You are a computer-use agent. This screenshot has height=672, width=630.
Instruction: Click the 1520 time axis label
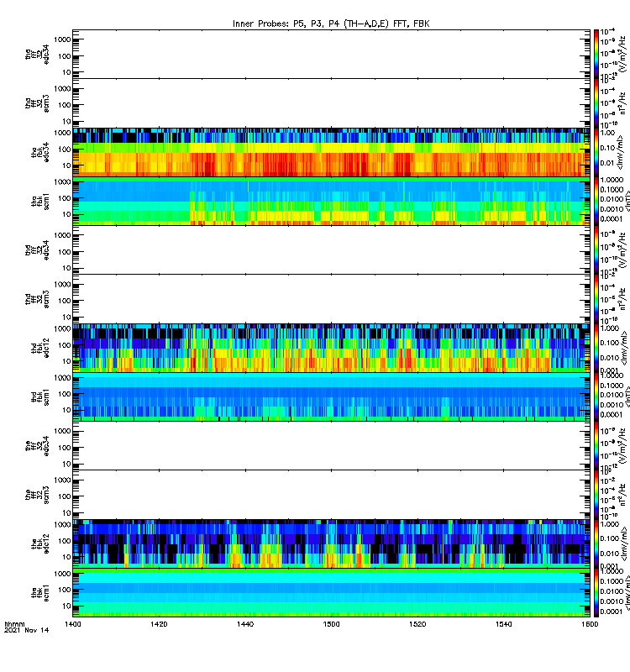point(417,624)
